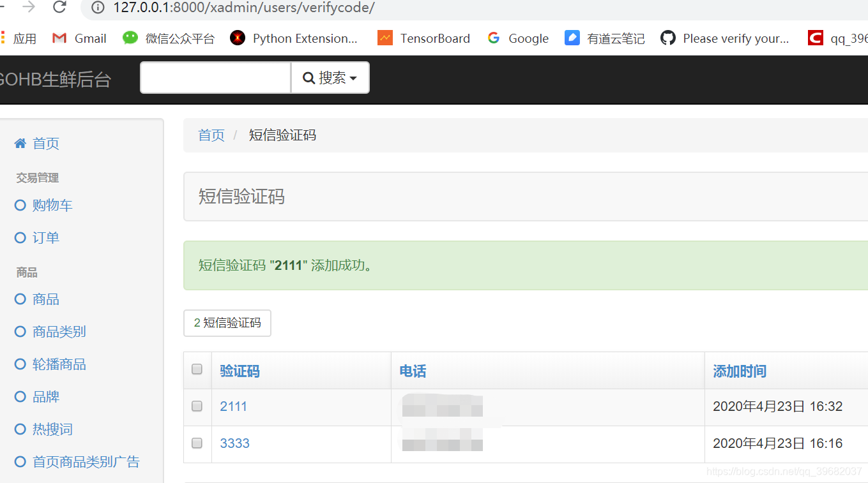This screenshot has width=868, height=483.
Task: Click the GOHB生鲜后台 brand title
Action: 56,80
